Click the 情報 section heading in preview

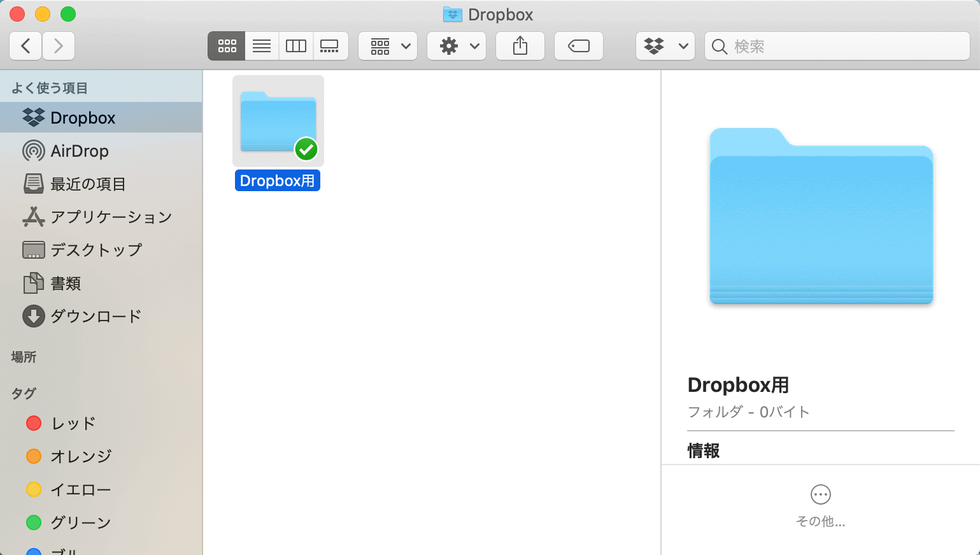tap(704, 450)
